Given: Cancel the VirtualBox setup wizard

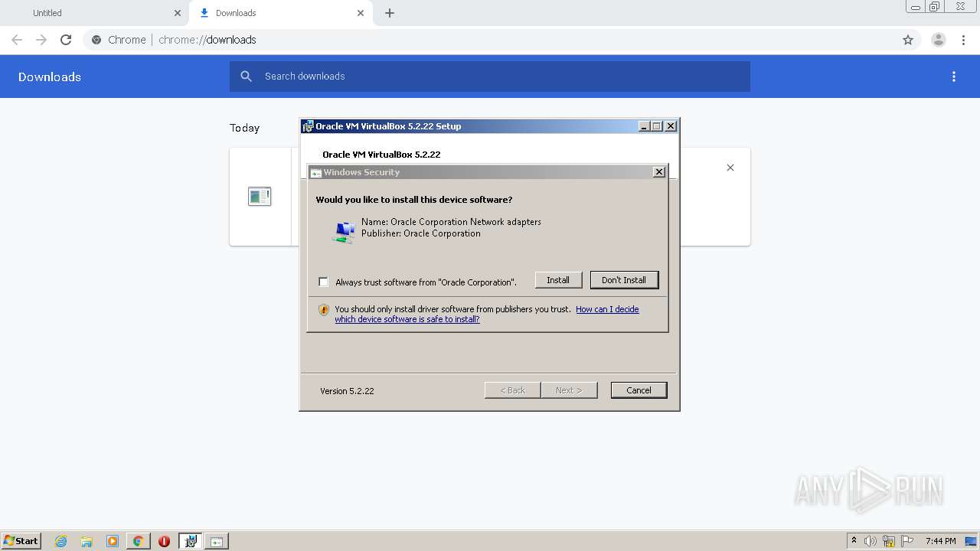Looking at the screenshot, I should pos(639,390).
